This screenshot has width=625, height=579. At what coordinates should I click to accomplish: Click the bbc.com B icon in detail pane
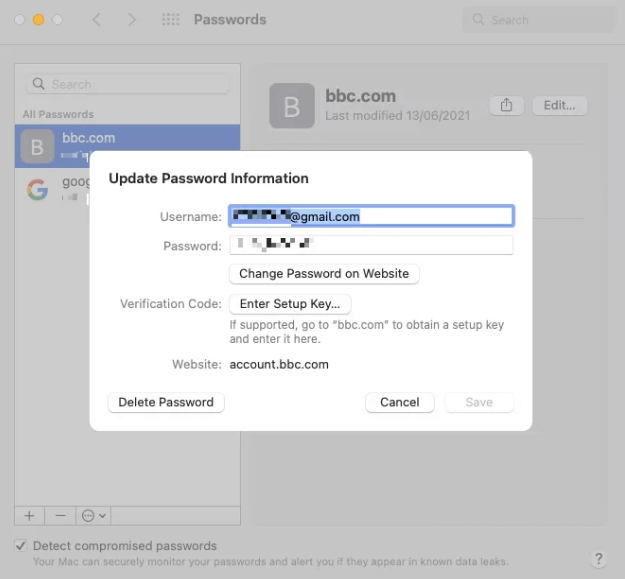coord(292,106)
